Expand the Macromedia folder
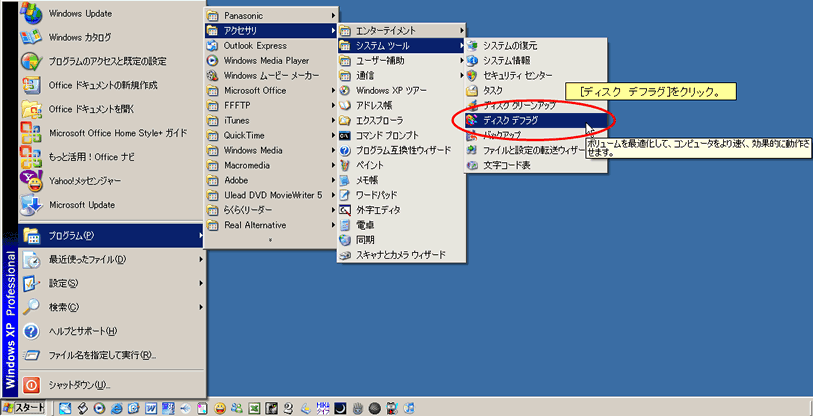The height and width of the screenshot is (416, 813). [x=271, y=165]
